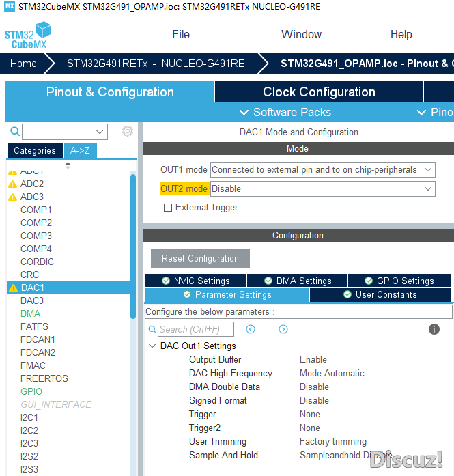Screen dimensions: 454x476
Task: Select CORDIC in the peripheral list
Action: (x=37, y=262)
